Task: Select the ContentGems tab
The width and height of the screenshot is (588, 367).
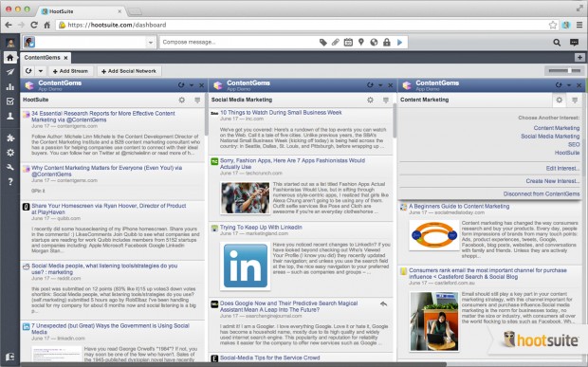Action: point(42,58)
